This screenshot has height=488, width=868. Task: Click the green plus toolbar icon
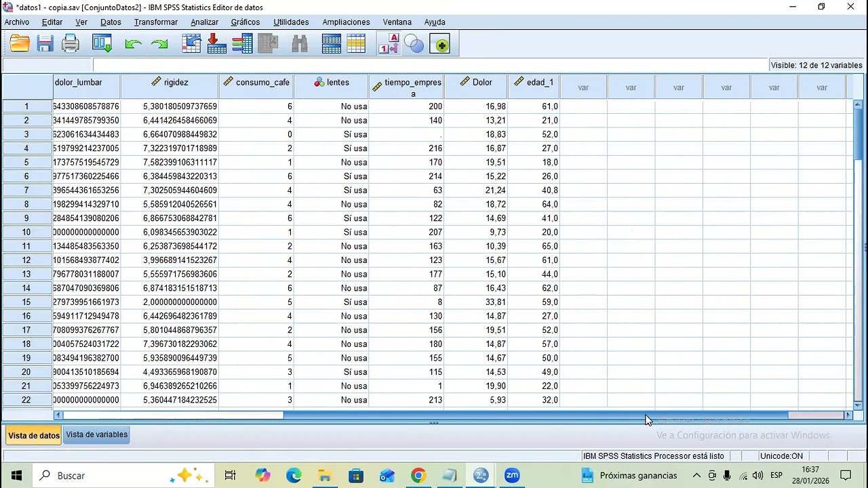click(439, 44)
